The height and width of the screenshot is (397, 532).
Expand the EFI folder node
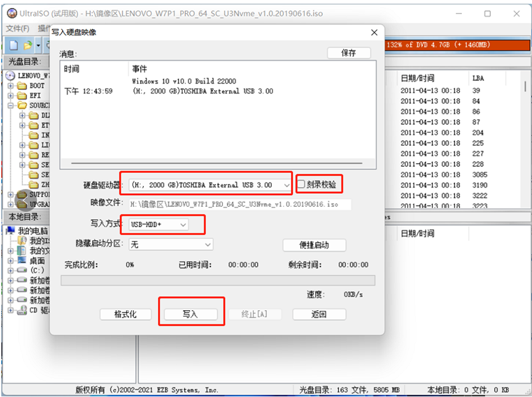[x=10, y=95]
